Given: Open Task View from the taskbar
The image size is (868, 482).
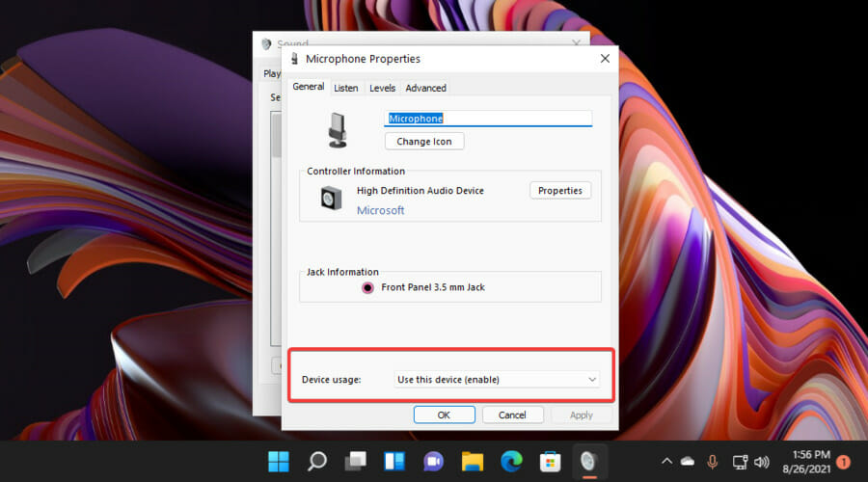Looking at the screenshot, I should pos(356,461).
